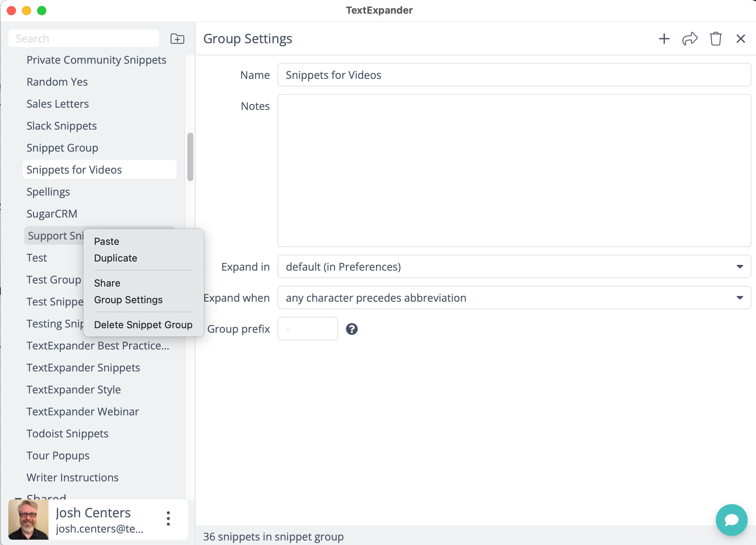Click Paste in the context menu
The width and height of the screenshot is (756, 545).
[x=107, y=241]
